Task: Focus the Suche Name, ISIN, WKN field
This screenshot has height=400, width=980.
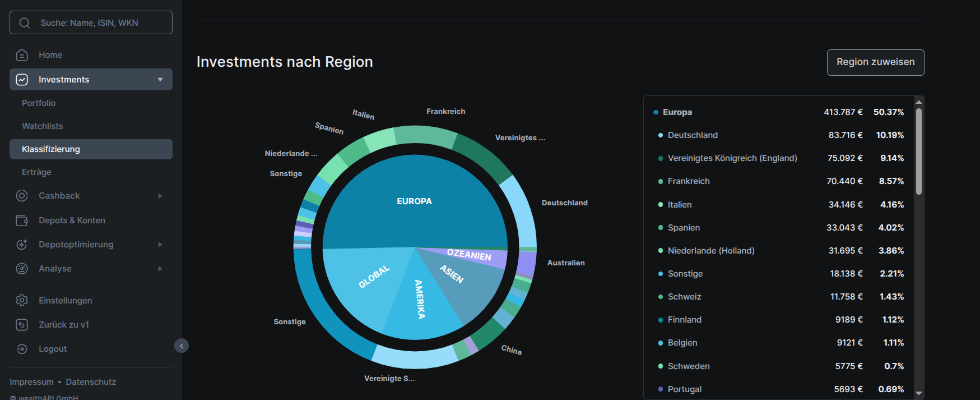Action: [x=91, y=22]
